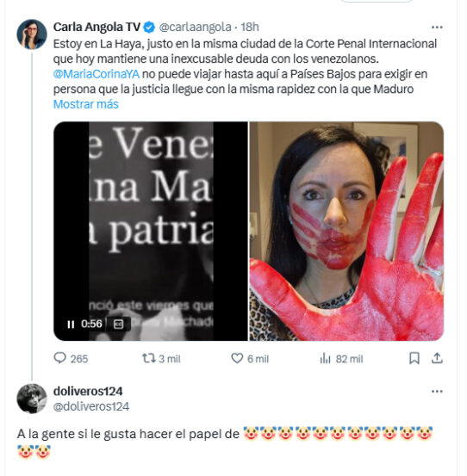This screenshot has height=476, width=467.
Task: Click the retweet icon with 3 mil
Action: pos(148,358)
